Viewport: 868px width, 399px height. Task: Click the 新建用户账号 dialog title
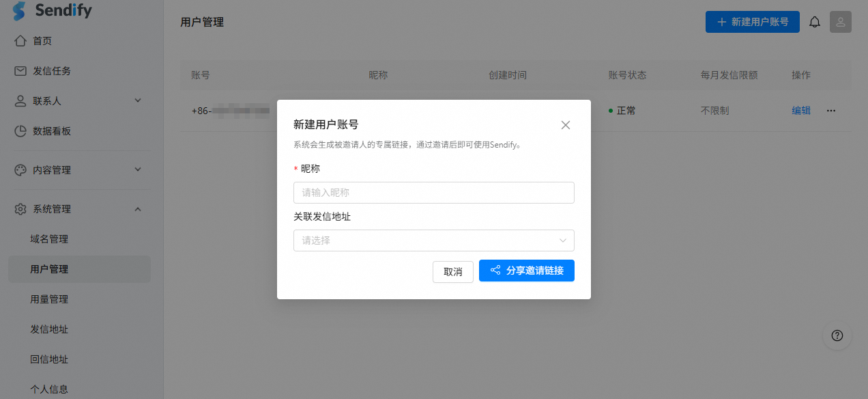coord(325,124)
